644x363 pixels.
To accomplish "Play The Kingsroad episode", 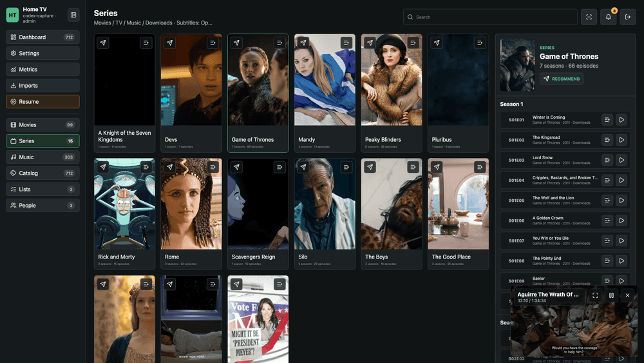I will (621, 140).
